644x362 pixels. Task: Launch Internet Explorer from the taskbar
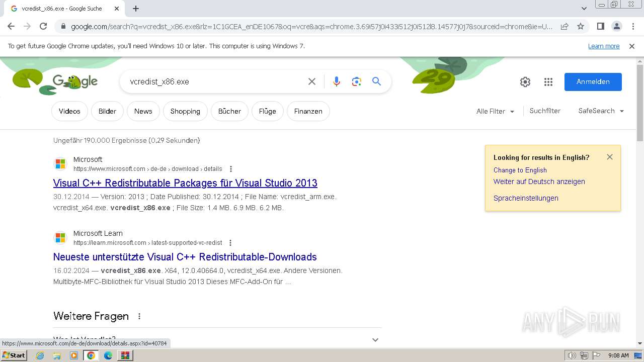[x=40, y=355]
